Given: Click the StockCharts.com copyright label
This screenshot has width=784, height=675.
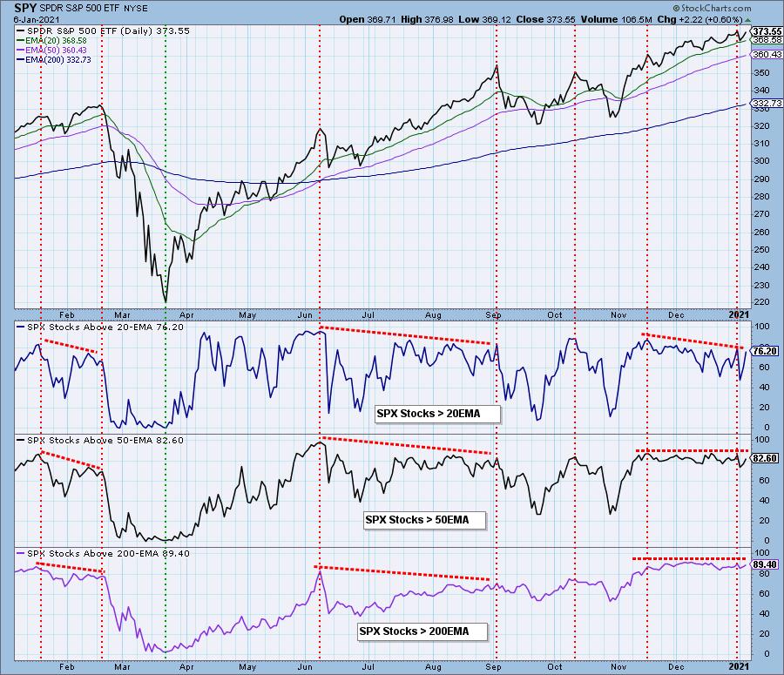Looking at the screenshot, I should point(712,8).
